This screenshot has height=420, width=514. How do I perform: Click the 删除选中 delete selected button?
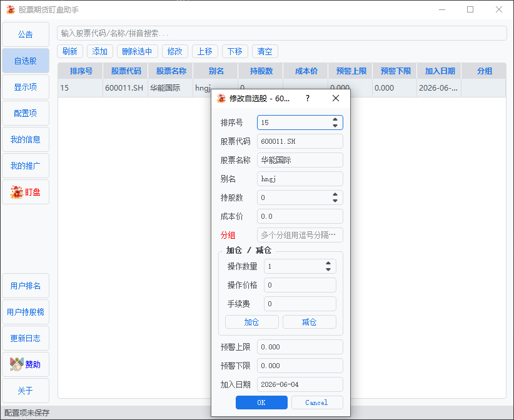[138, 51]
